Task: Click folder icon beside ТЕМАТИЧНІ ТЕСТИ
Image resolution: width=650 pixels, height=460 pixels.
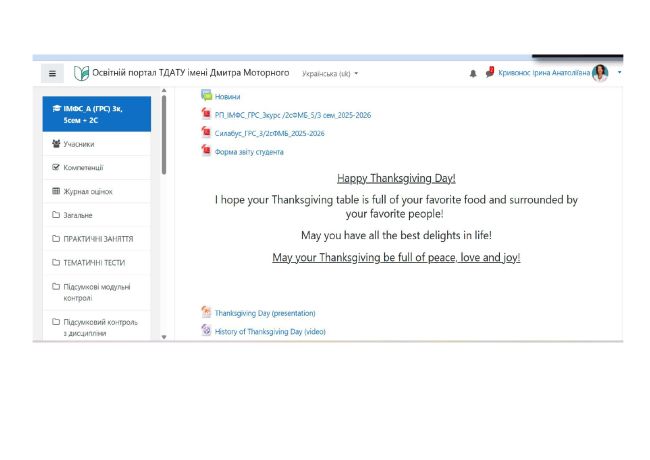Action: point(56,262)
